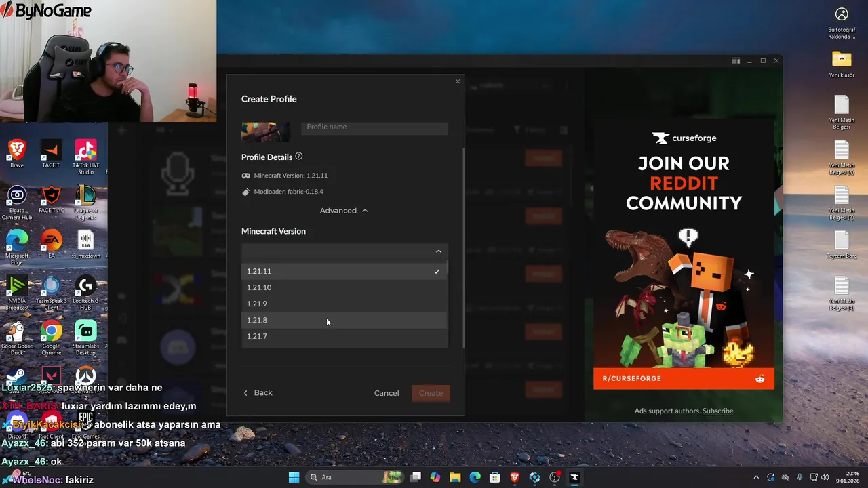Image resolution: width=868 pixels, height=488 pixels.
Task: Click the Profile name input field
Action: coord(374,127)
